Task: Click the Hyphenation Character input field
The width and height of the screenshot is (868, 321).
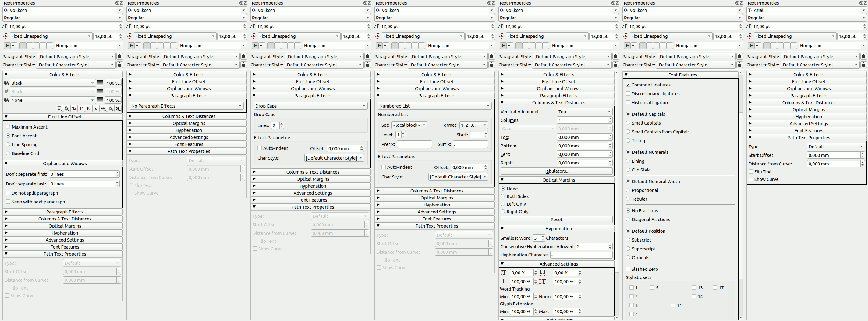Action: (581, 255)
